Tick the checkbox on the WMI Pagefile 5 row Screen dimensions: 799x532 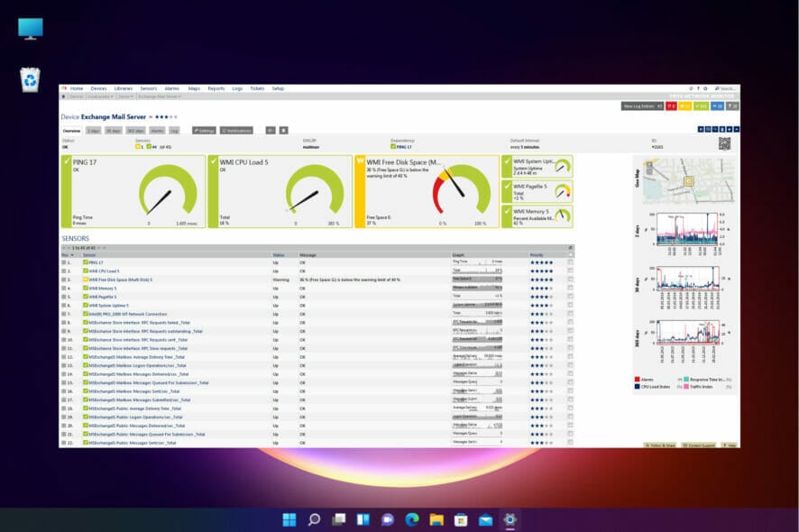click(x=570, y=297)
